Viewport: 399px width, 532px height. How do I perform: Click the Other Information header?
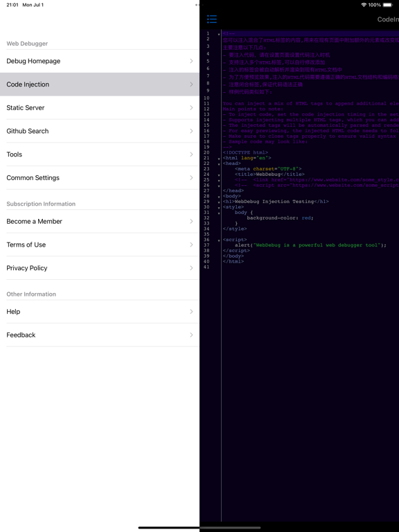tap(31, 294)
